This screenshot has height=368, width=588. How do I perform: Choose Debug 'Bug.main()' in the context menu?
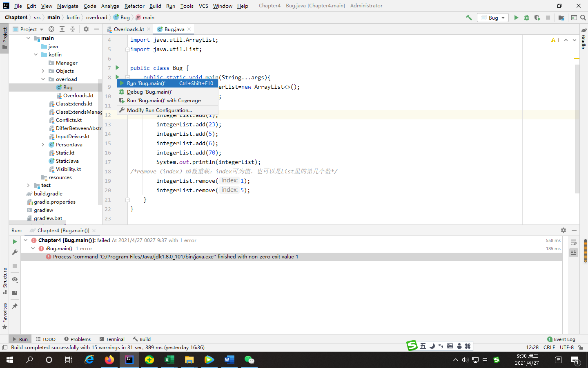(167, 92)
